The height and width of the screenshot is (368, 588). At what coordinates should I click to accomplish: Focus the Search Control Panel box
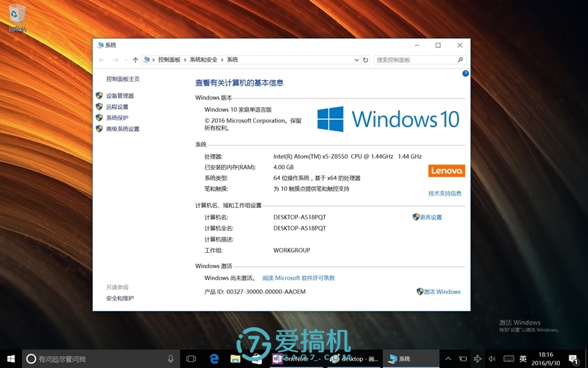click(x=420, y=60)
